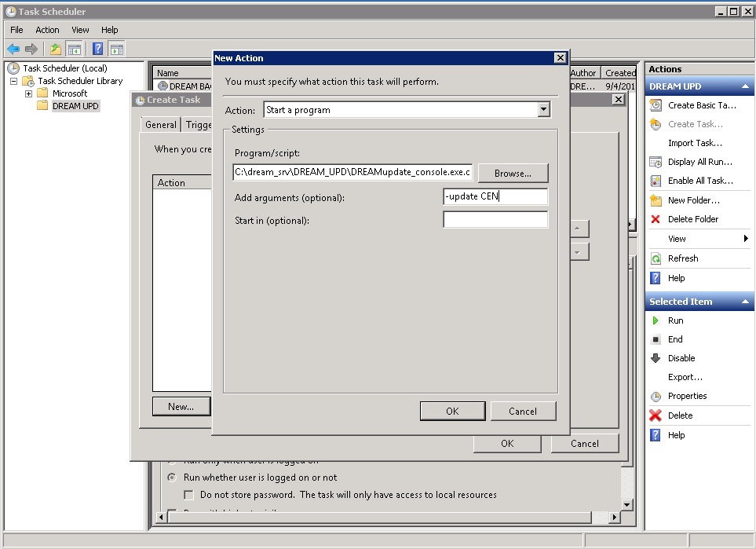Click Cancel in the Create Task dialog
The width and height of the screenshot is (756, 549).
click(x=585, y=443)
